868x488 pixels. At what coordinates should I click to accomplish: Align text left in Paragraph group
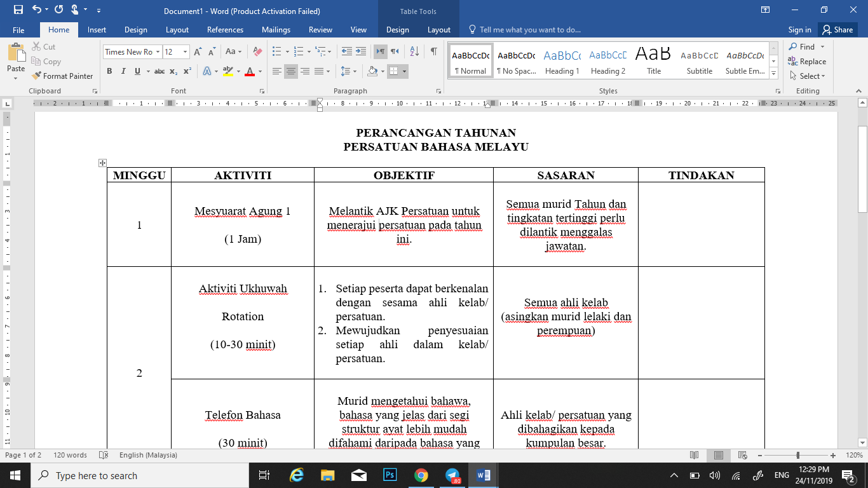(x=277, y=71)
